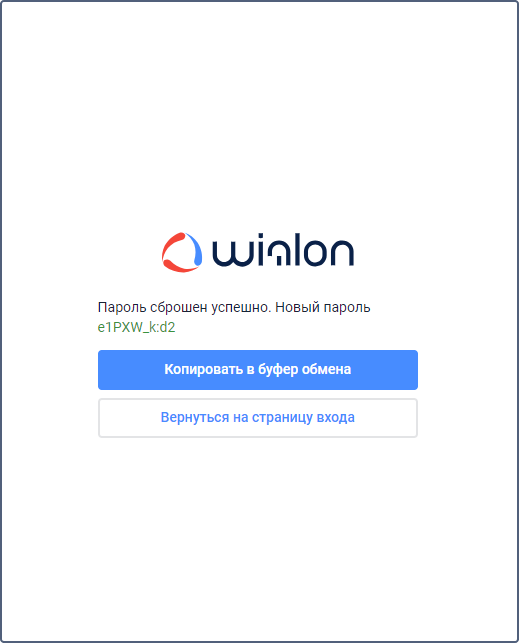Return to the login page
The height and width of the screenshot is (643, 519).
(x=258, y=417)
